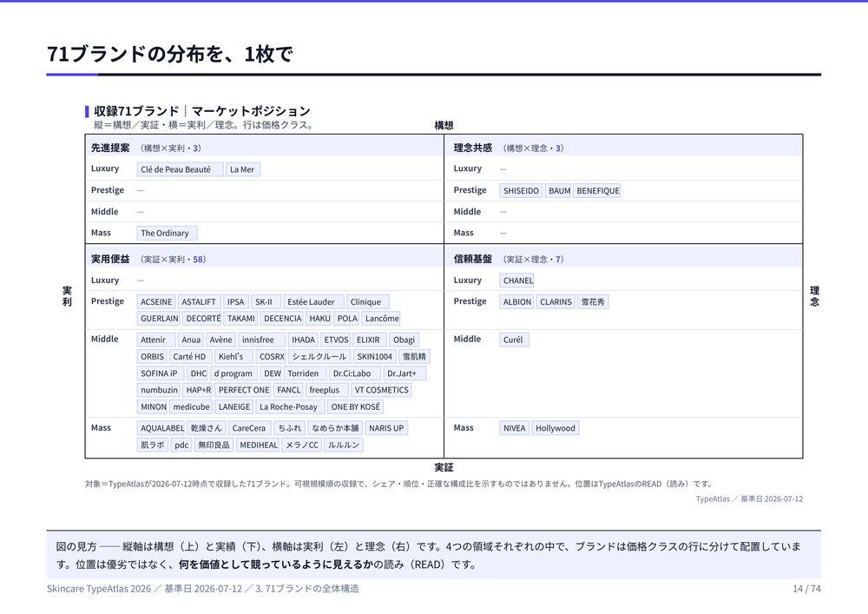Select the Carté HD brand tag

point(190,357)
